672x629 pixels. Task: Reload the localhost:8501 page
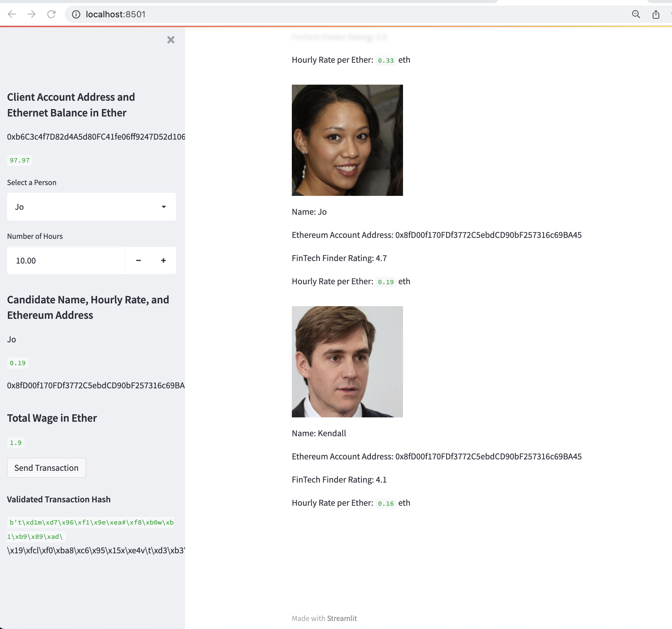pos(52,14)
